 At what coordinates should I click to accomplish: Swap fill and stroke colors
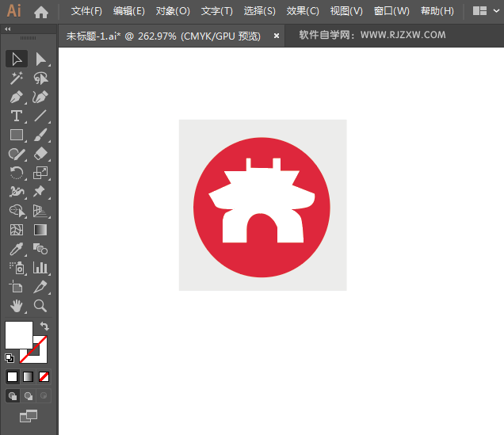(x=44, y=326)
